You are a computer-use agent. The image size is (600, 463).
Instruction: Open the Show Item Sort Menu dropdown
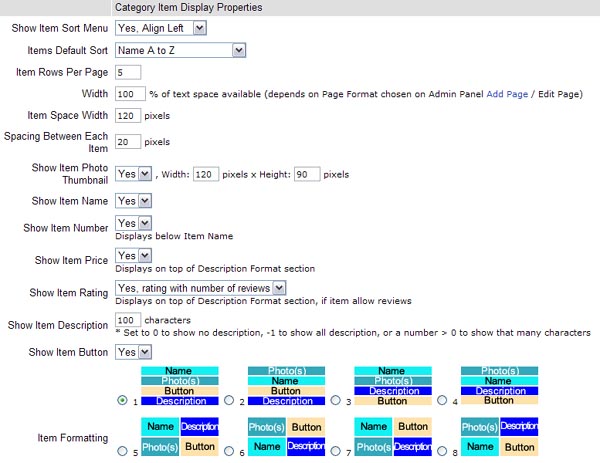(x=161, y=28)
